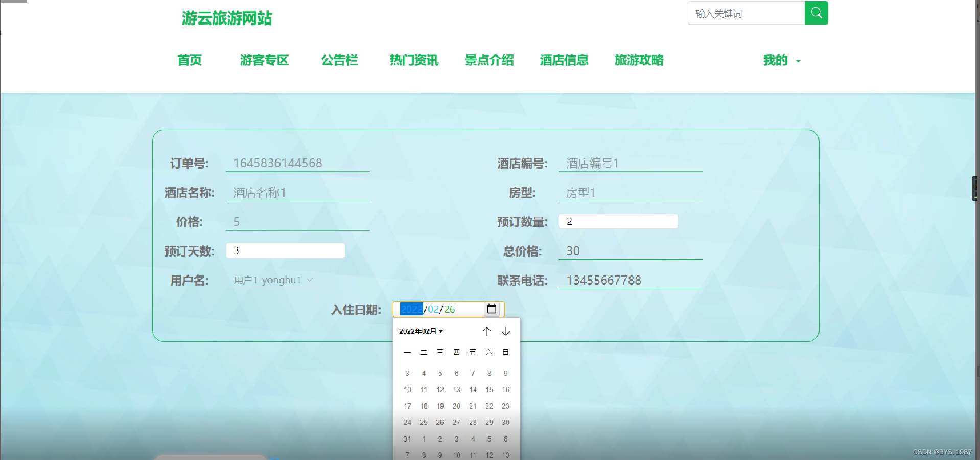Click the 游云旅游网站 site title
Viewport: 980px width, 460px height.
[227, 18]
